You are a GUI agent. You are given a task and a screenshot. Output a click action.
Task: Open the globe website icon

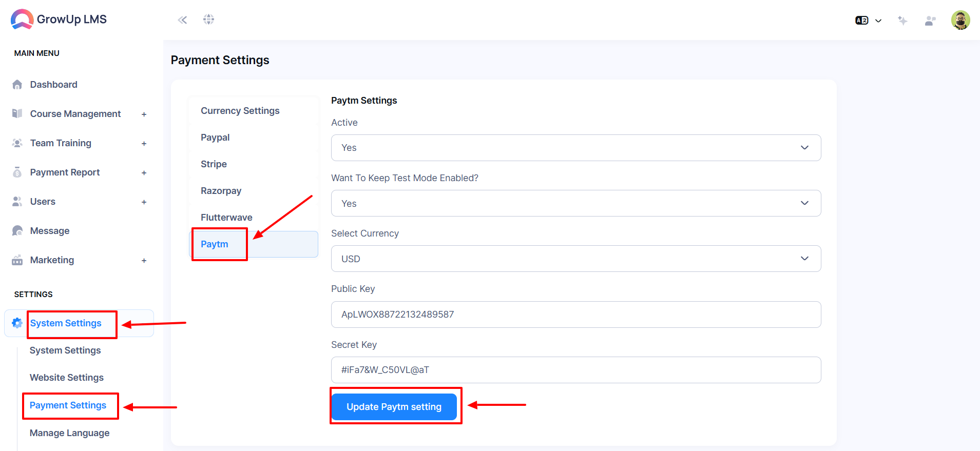(x=208, y=19)
